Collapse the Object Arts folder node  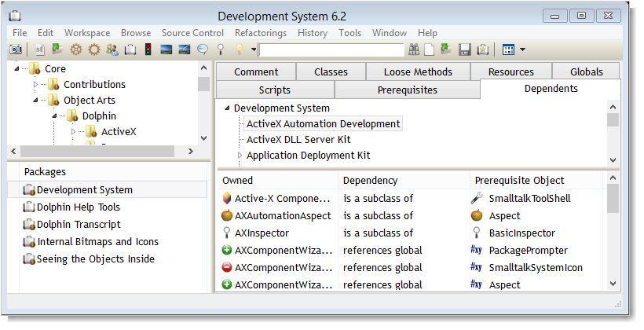tap(35, 100)
